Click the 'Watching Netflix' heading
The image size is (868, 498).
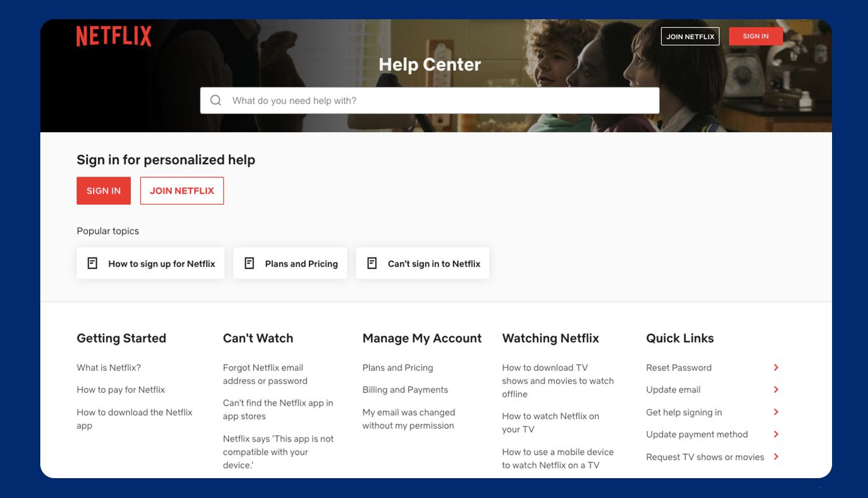pos(551,338)
